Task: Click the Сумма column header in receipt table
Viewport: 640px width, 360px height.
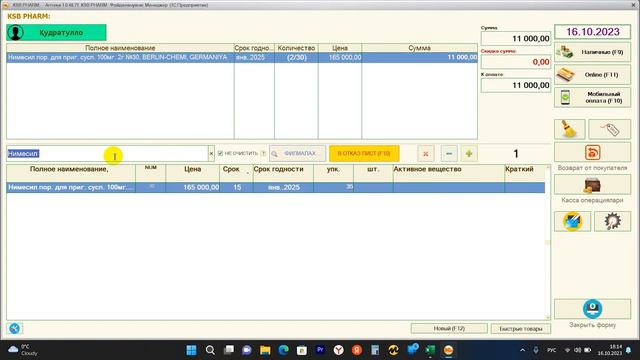Action: point(420,48)
